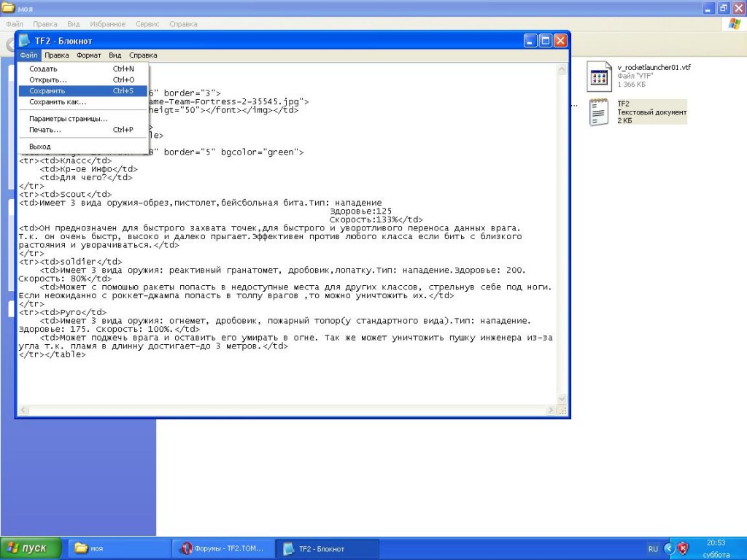The height and width of the screenshot is (560, 747).
Task: Click the line '<tr><td>soldier</td>'
Action: [71, 262]
